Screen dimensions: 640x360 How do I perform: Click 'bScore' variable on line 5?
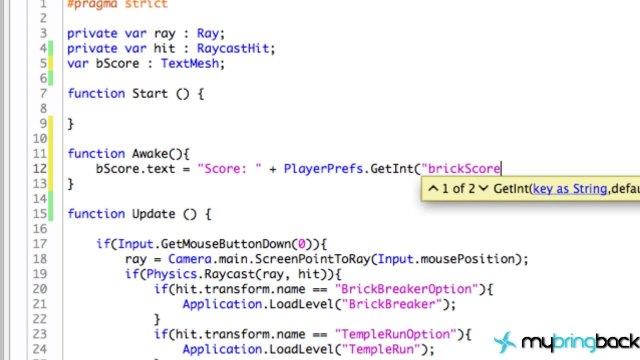coord(118,63)
